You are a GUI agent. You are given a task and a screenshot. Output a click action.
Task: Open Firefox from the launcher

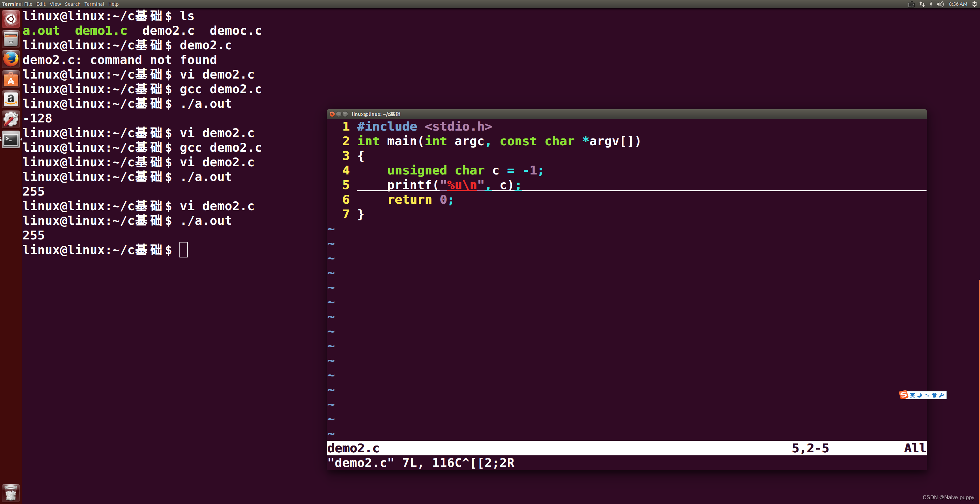(11, 59)
